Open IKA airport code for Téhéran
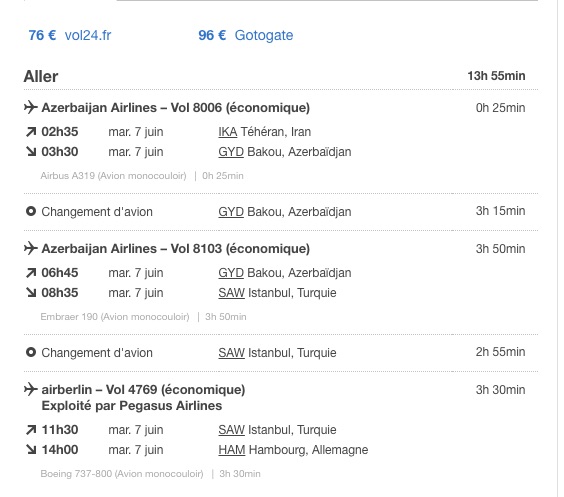 (x=228, y=132)
